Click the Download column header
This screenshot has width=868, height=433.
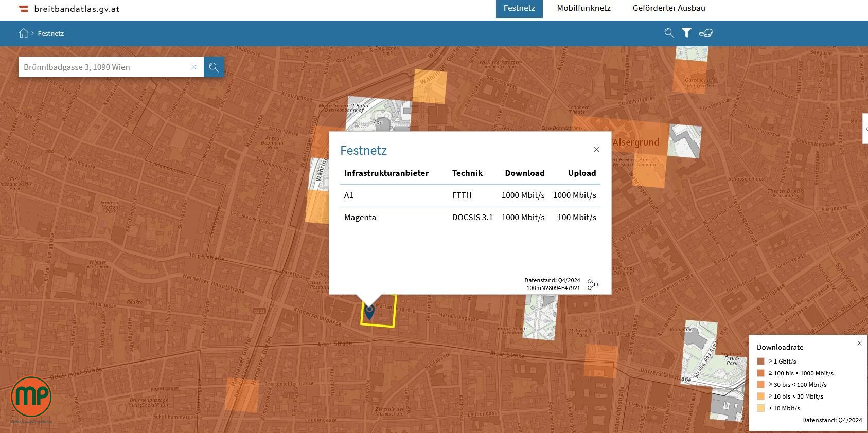coord(525,173)
